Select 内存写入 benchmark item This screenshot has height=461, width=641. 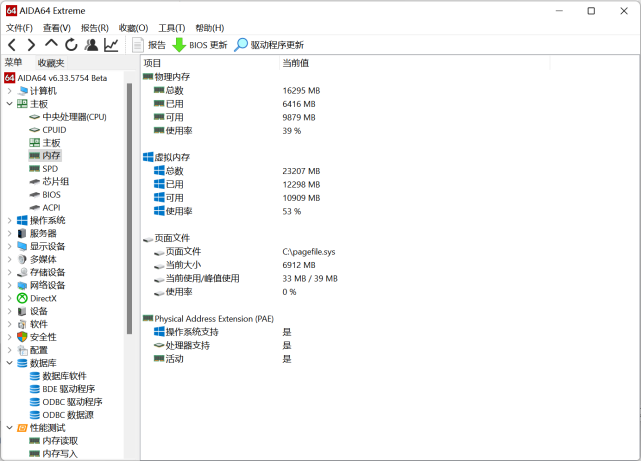(60, 454)
